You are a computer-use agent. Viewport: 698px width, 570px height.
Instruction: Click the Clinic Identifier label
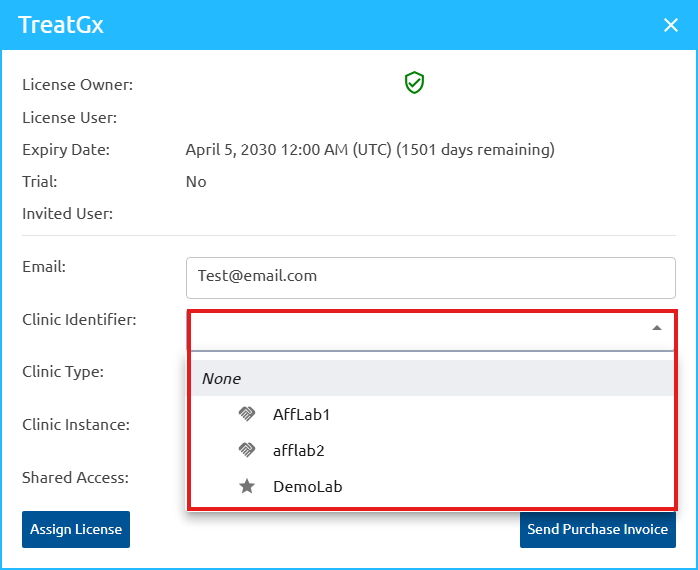tap(79, 320)
